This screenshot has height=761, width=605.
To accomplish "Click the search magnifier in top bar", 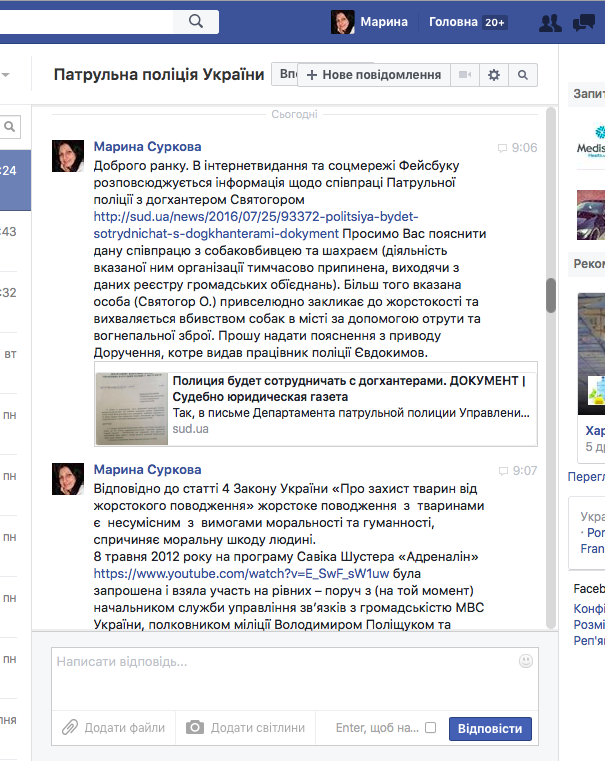I will (x=196, y=21).
